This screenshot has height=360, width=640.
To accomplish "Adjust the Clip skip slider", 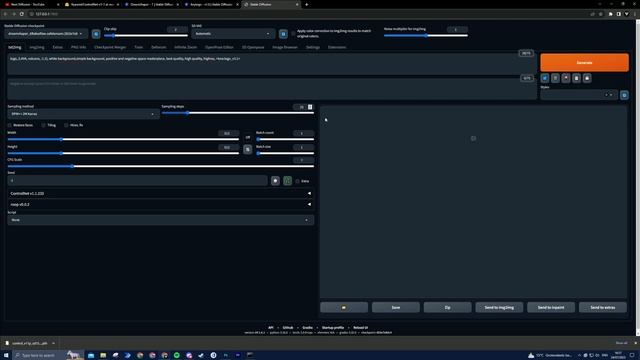I will 146,36.
